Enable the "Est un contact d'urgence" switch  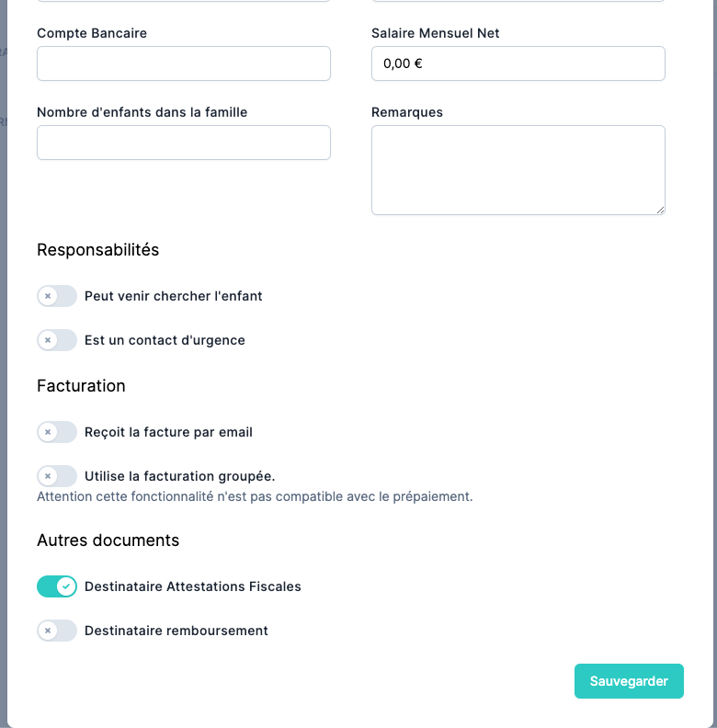[57, 340]
